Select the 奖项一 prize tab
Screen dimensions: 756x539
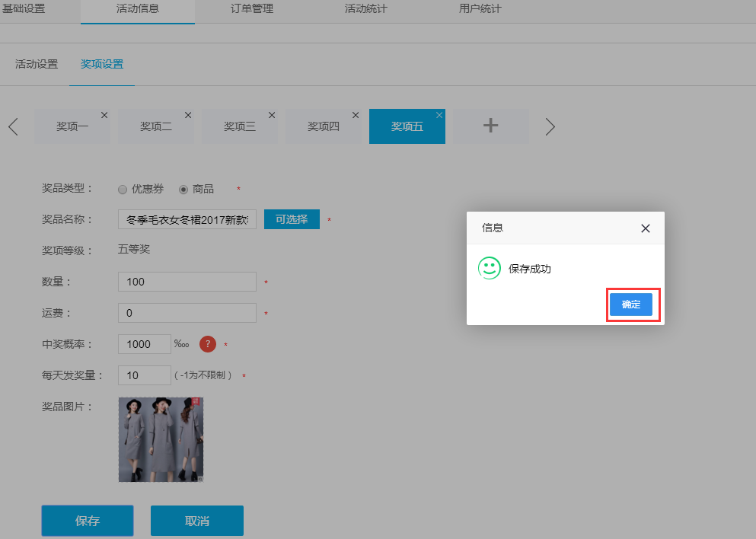[72, 126]
